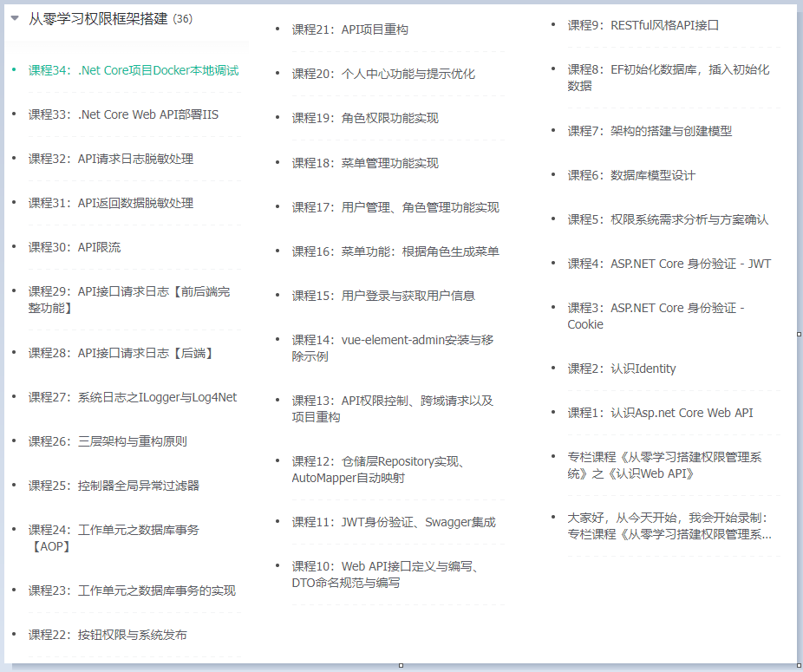Open 课程32: API请求日志脱敏处理

pyautogui.click(x=111, y=159)
